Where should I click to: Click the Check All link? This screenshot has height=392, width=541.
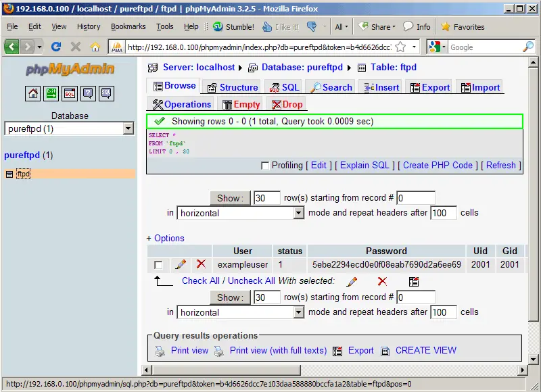click(200, 281)
